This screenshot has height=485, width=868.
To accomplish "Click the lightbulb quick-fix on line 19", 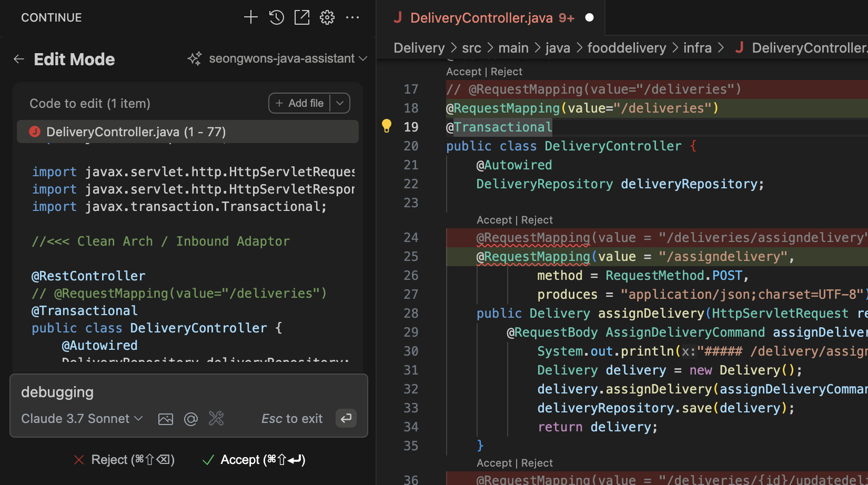I will [387, 126].
